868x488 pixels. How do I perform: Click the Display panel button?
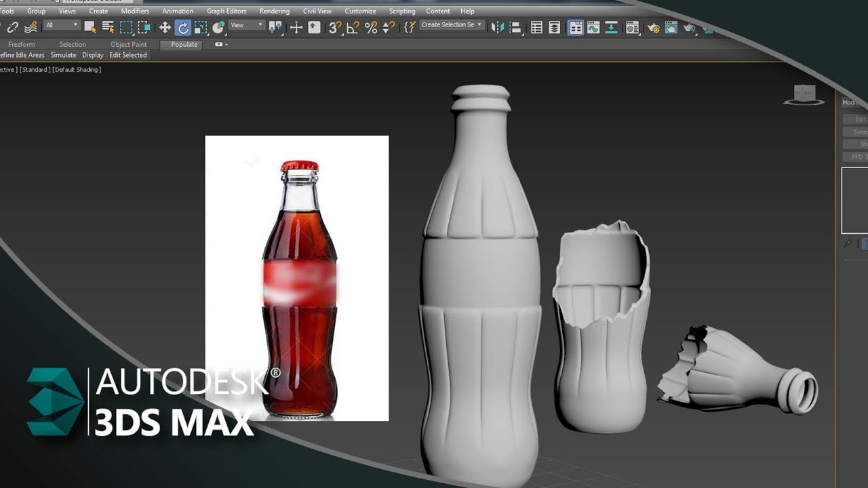click(93, 56)
